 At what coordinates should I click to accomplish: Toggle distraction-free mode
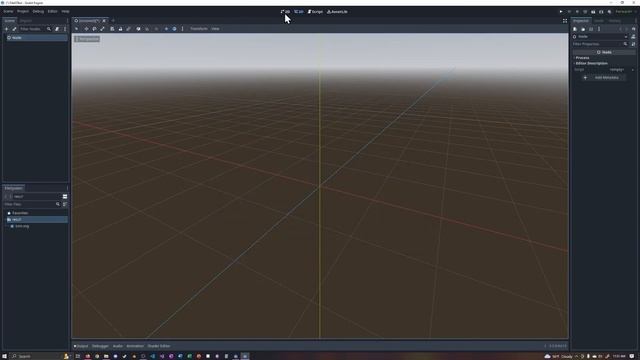pos(565,21)
